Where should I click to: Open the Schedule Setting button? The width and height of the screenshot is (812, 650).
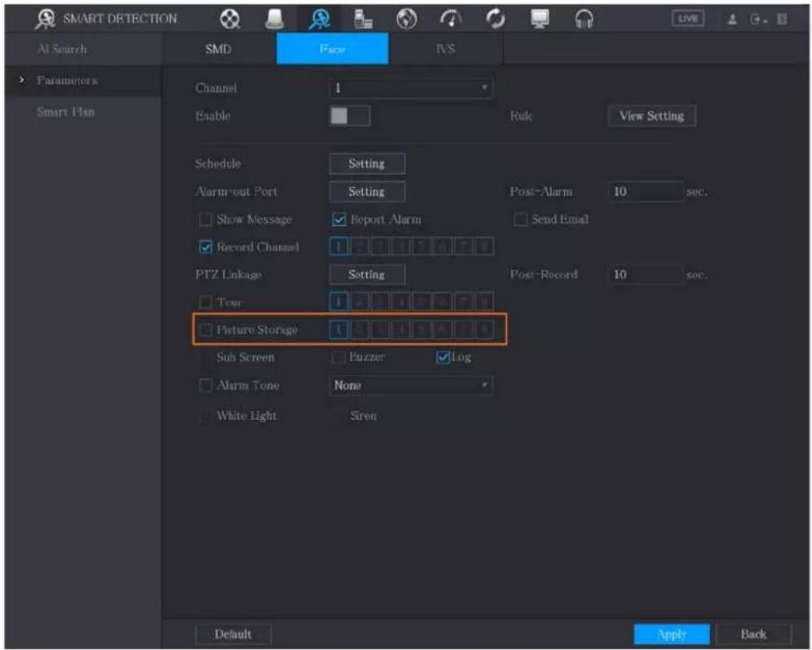coord(367,164)
